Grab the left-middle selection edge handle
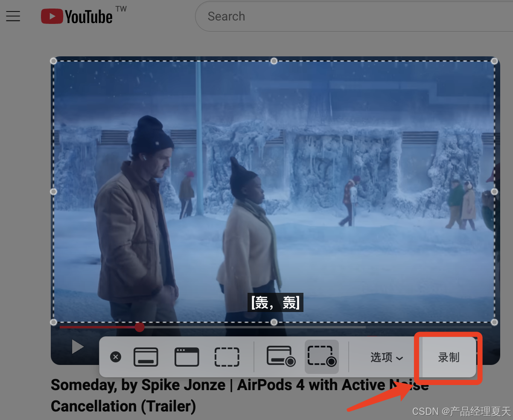Screen dimensions: 513x420 point(54,192)
